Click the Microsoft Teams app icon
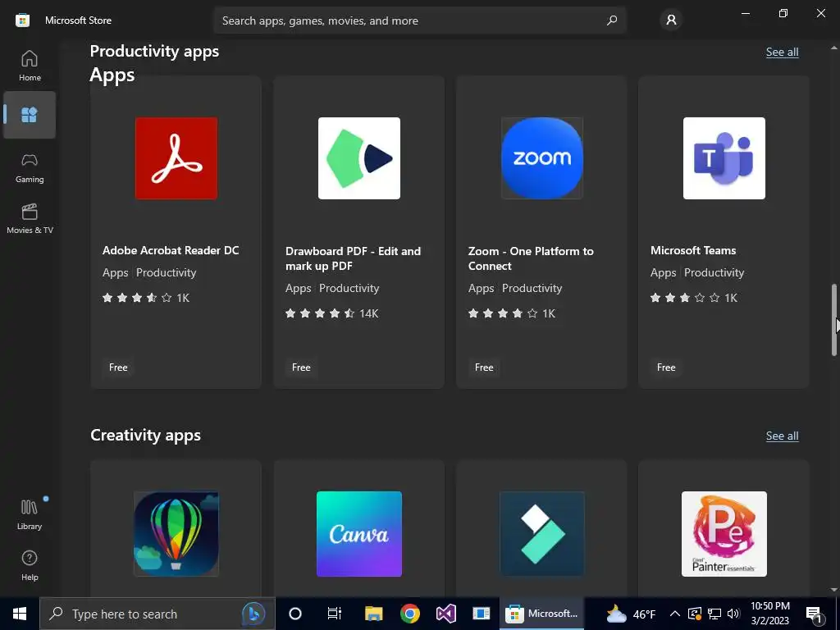 (724, 158)
